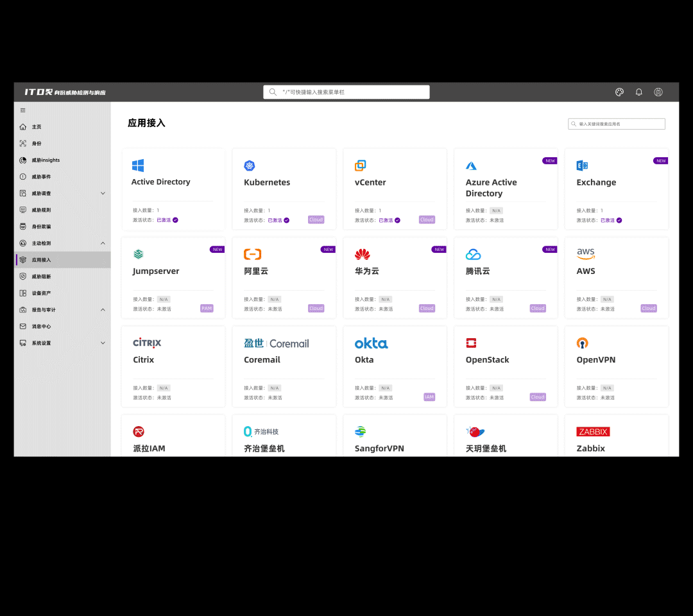
Task: Open 威胁事件 in the sidebar
Action: point(62,176)
